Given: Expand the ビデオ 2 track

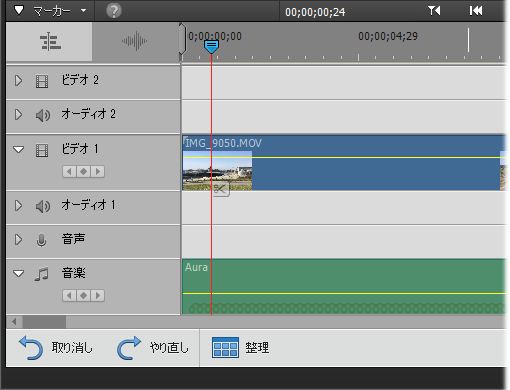Looking at the screenshot, I should (18, 81).
